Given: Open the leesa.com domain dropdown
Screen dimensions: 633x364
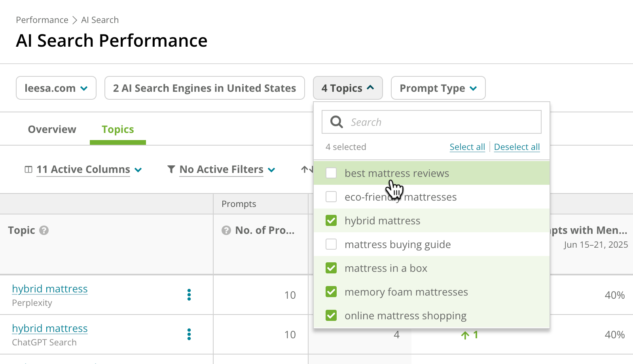Looking at the screenshot, I should 56,88.
